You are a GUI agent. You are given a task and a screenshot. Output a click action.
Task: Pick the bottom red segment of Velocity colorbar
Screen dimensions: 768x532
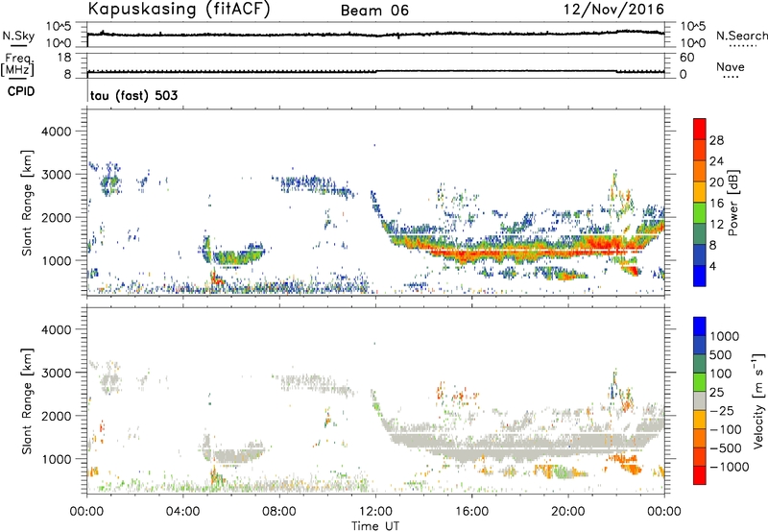tap(700, 475)
